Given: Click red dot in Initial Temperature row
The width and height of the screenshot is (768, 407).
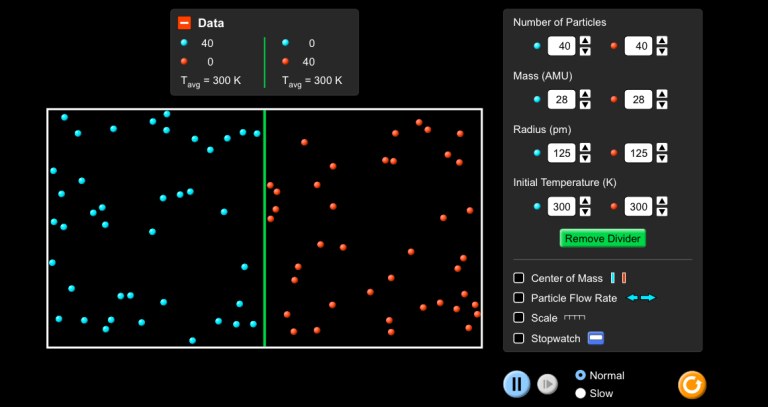Looking at the screenshot, I should 614,206.
